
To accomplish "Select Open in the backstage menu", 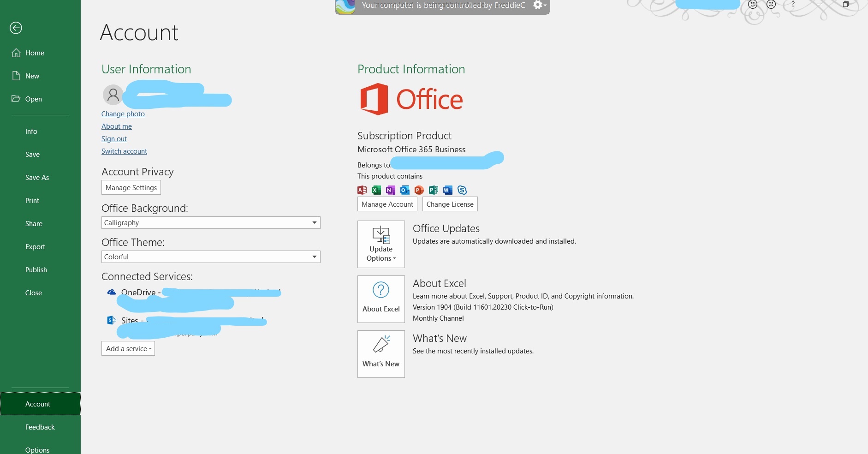I will click(x=40, y=99).
